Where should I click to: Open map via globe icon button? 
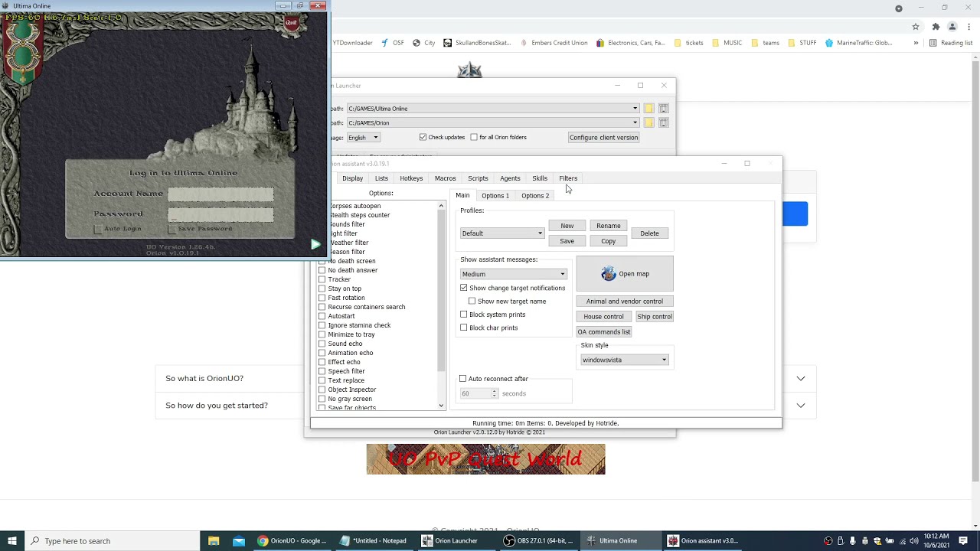coord(625,274)
